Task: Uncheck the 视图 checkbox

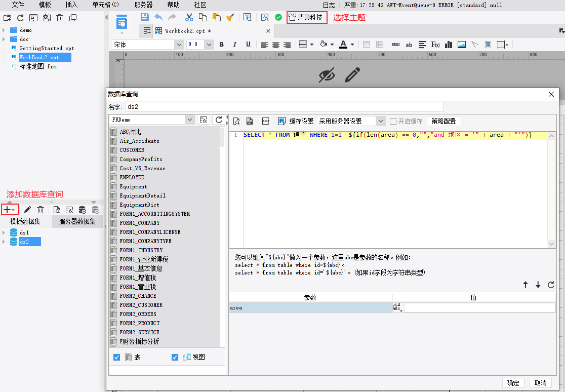Action: [x=175, y=357]
